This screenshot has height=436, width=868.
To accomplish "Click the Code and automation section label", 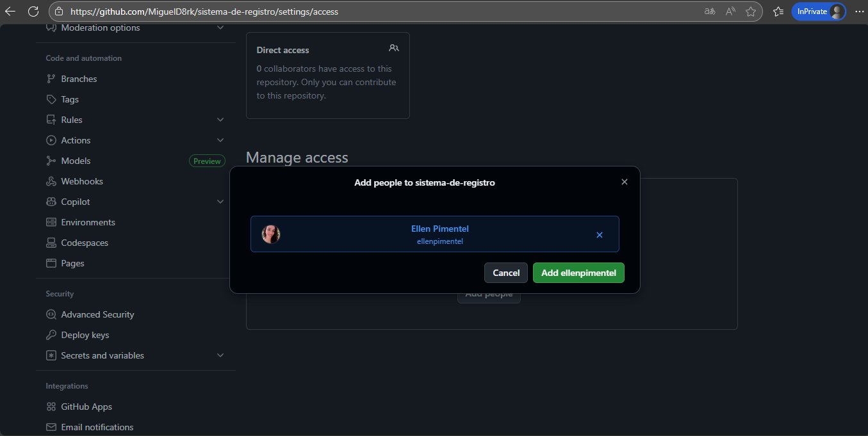I will (x=84, y=58).
